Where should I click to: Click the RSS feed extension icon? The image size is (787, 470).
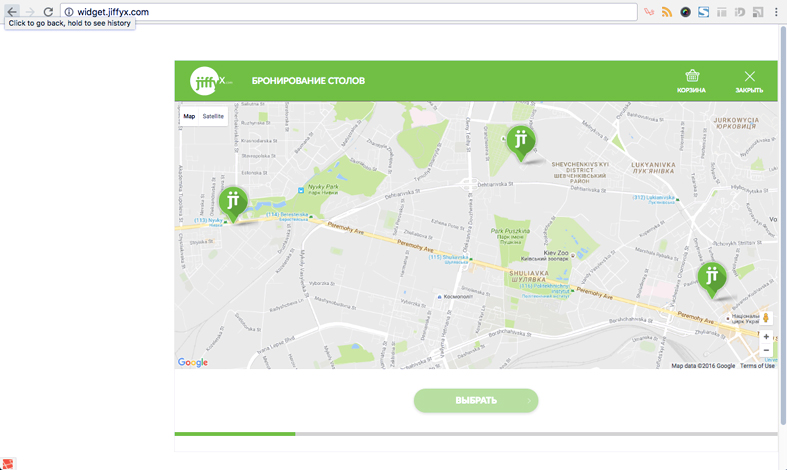[667, 12]
